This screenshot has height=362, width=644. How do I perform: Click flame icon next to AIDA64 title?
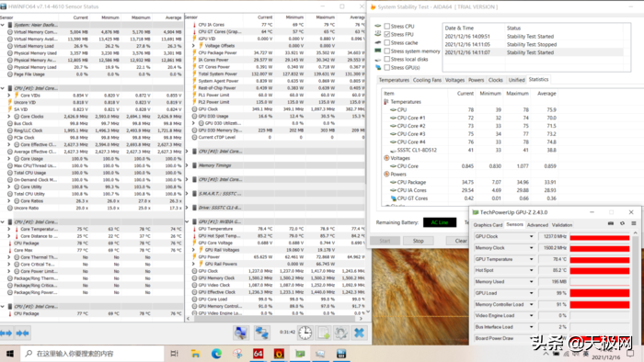coord(374,7)
